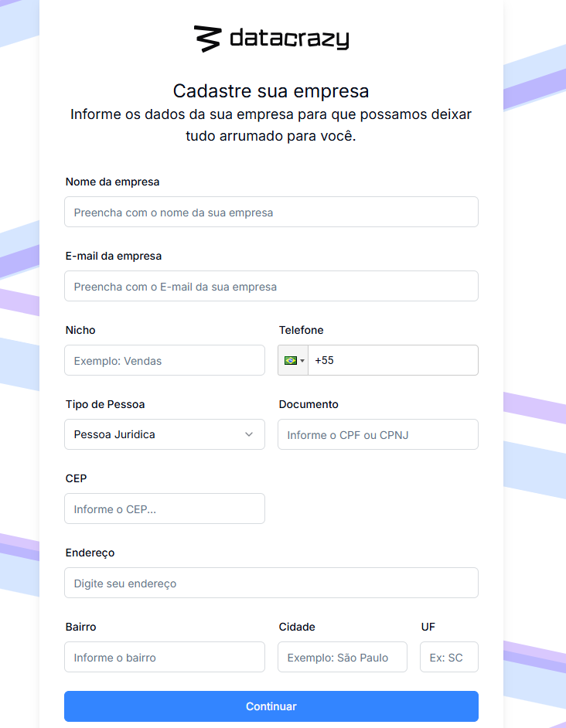Focus the Endereço input field
The width and height of the screenshot is (566, 728).
pos(271,583)
